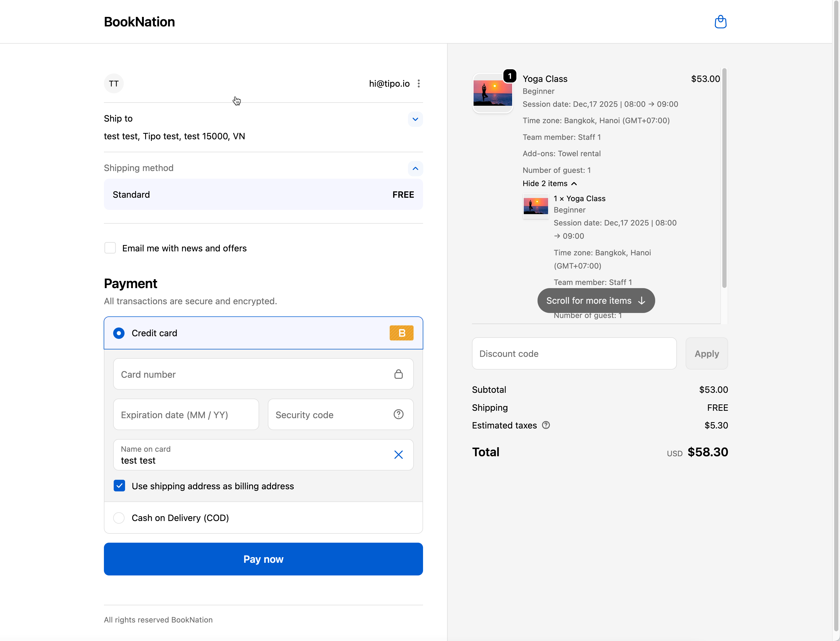Screen dimensions: 840x641
Task: Click the security code help question icon
Action: click(x=398, y=414)
